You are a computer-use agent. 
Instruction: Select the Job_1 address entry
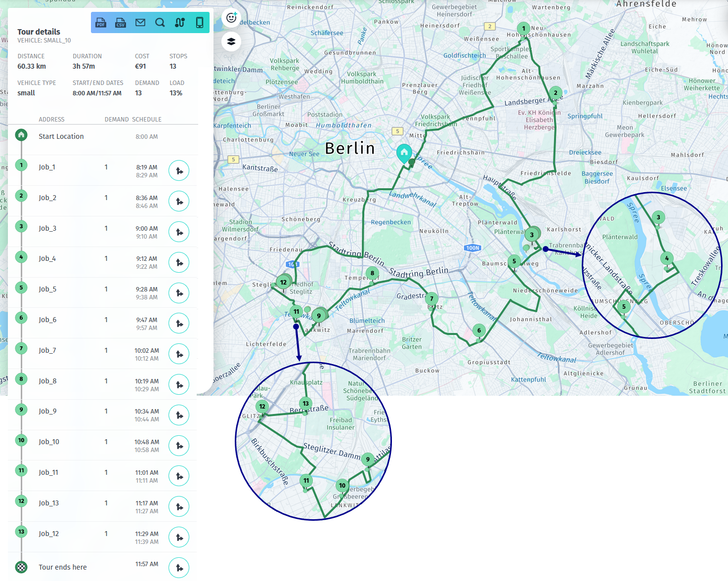(47, 167)
